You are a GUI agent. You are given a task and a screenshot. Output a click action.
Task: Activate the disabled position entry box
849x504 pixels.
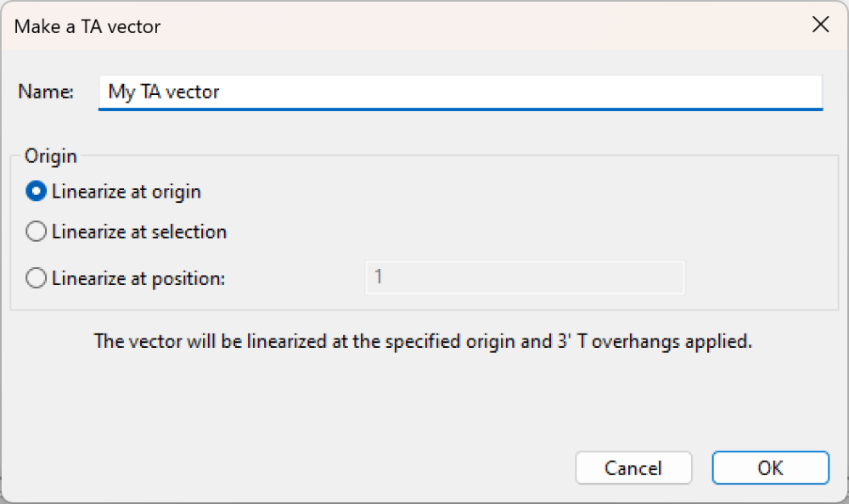tap(524, 277)
